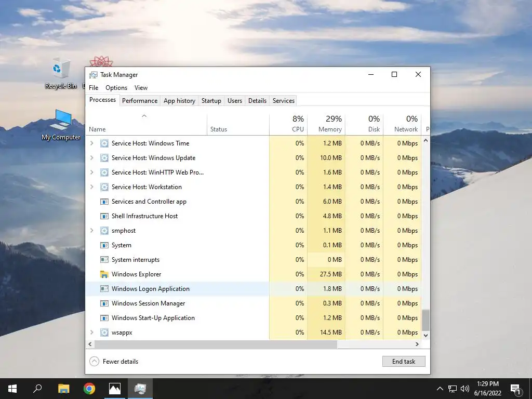The width and height of the screenshot is (532, 399).
Task: Open the View menu
Action: click(x=141, y=87)
